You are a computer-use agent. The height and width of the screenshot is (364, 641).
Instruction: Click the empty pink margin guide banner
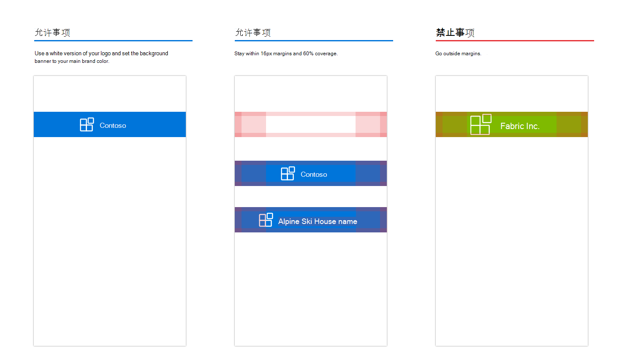coord(311,124)
